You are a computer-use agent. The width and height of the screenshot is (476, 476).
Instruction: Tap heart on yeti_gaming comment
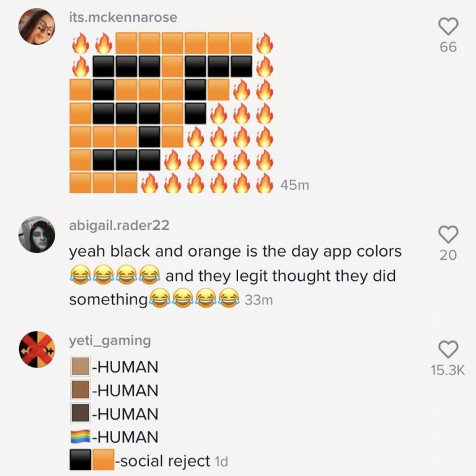(x=448, y=349)
